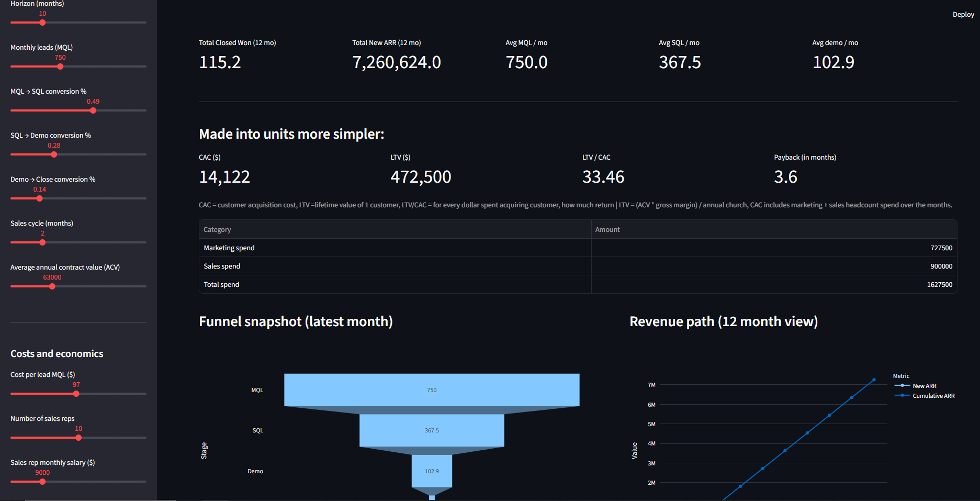Click the MQL funnel bar showing 750
The height and width of the screenshot is (501, 980).
(x=431, y=390)
